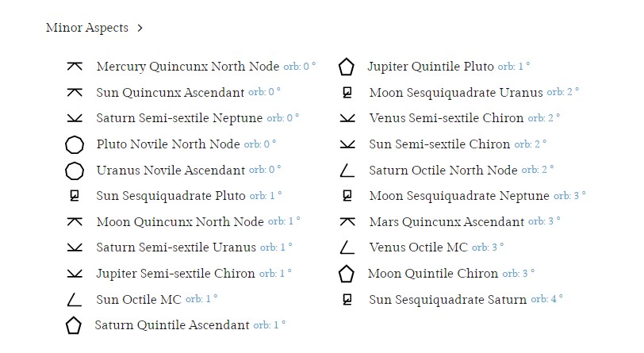Expand the Minor Aspects chevron arrow
This screenshot has height=353, width=644.
point(140,28)
